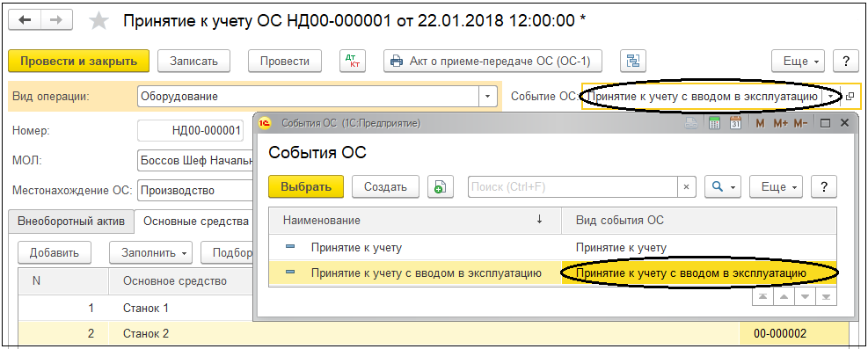This screenshot has height=349, width=868.
Task: Print Акт о приеме-передаче ОС (ОС-1)
Action: click(492, 62)
